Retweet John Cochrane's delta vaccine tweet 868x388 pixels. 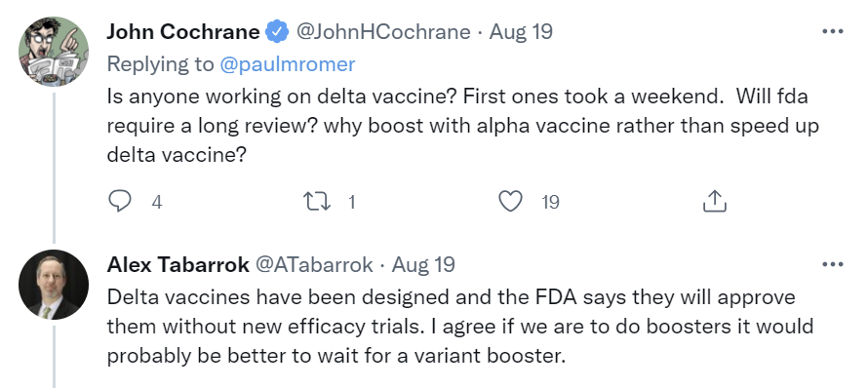(x=318, y=202)
